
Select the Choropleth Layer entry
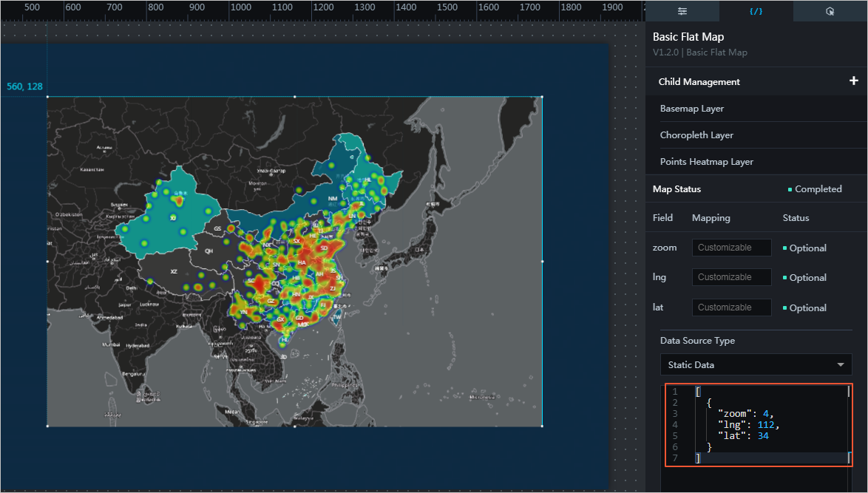pyautogui.click(x=696, y=135)
